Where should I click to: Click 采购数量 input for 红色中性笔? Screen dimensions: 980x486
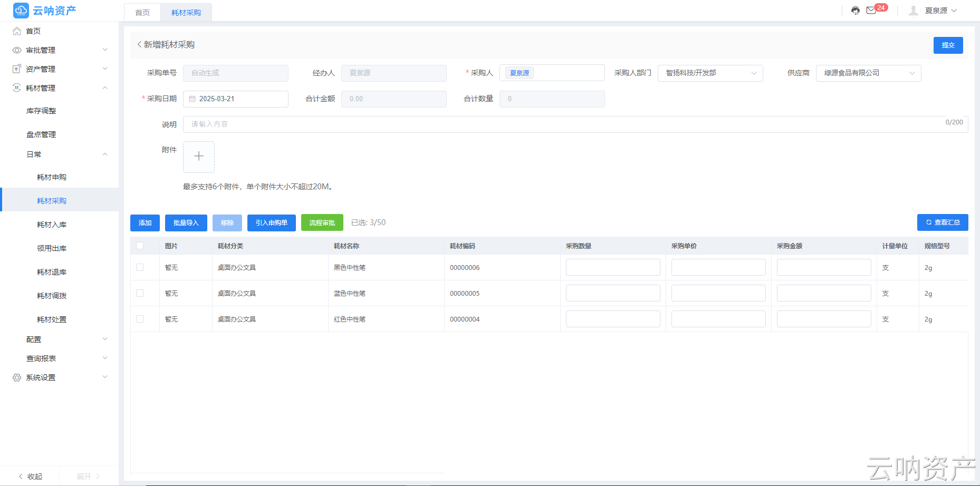(613, 319)
